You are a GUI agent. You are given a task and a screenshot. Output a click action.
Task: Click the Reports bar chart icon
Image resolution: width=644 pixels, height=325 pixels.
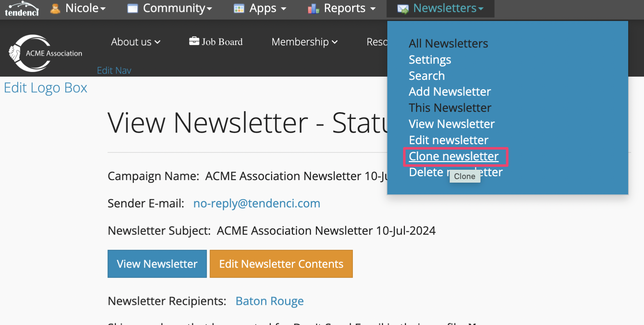point(313,9)
